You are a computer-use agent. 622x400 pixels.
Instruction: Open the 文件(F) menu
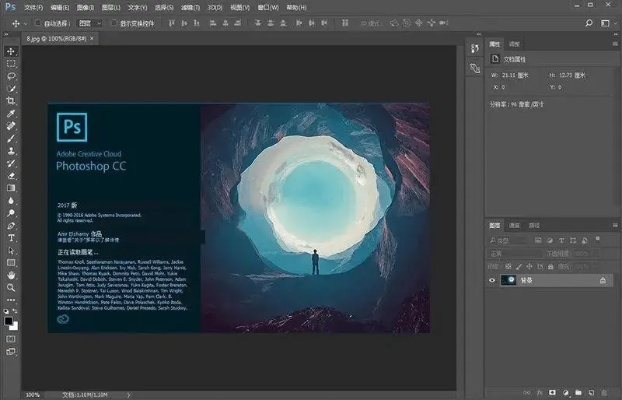34,6
